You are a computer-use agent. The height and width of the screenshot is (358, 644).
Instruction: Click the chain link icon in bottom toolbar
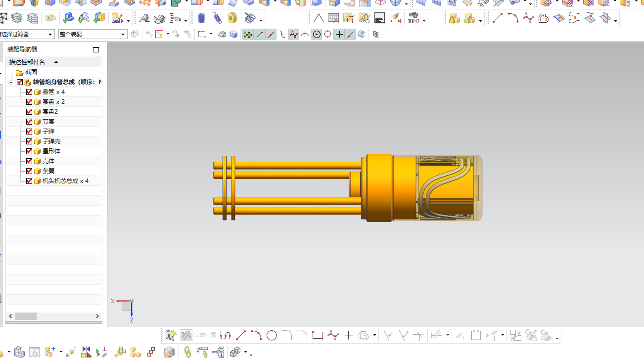coord(187,352)
